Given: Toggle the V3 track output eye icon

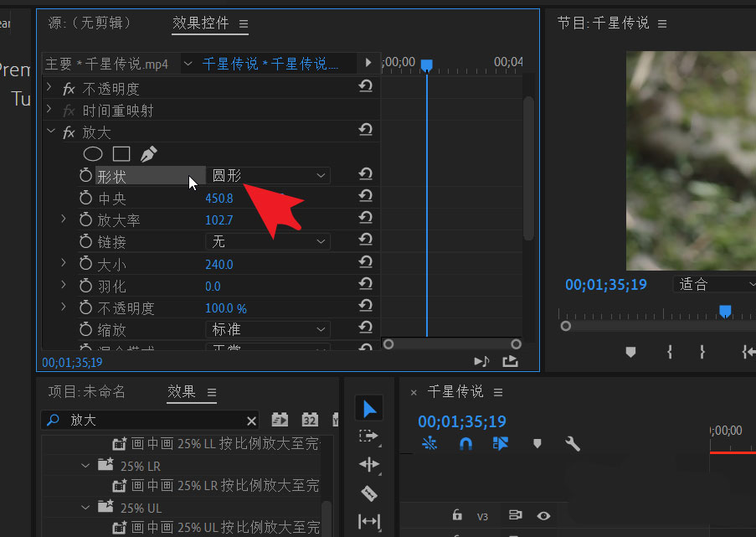Looking at the screenshot, I should pyautogui.click(x=543, y=516).
